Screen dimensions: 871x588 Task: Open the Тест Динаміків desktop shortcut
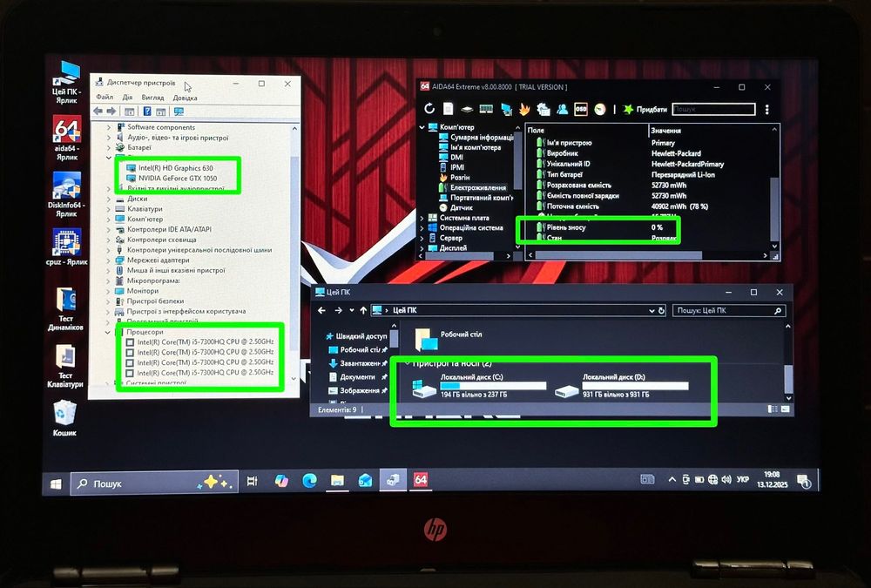click(x=65, y=309)
